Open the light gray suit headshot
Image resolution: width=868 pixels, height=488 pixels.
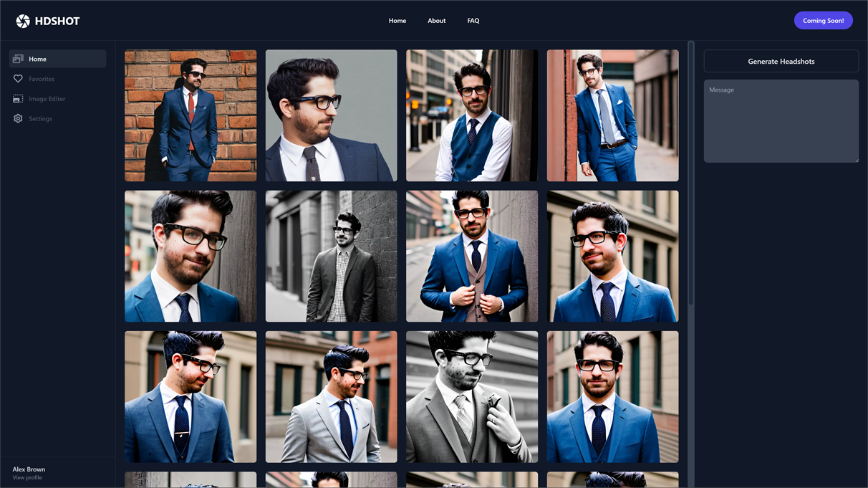pyautogui.click(x=331, y=397)
